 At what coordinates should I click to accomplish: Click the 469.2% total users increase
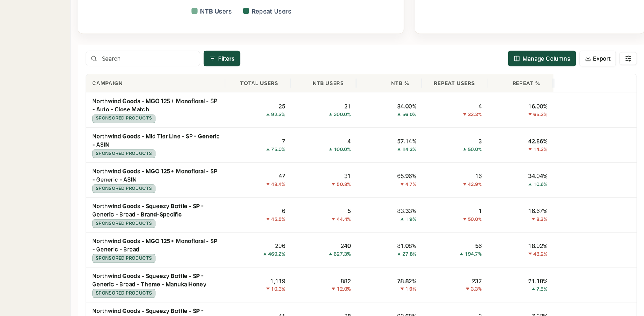pyautogui.click(x=274, y=254)
